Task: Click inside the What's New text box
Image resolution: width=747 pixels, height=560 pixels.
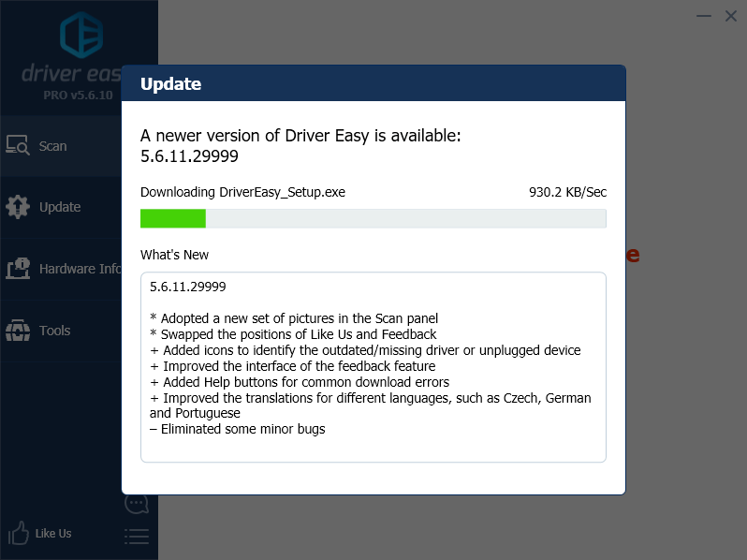Action: click(x=373, y=367)
